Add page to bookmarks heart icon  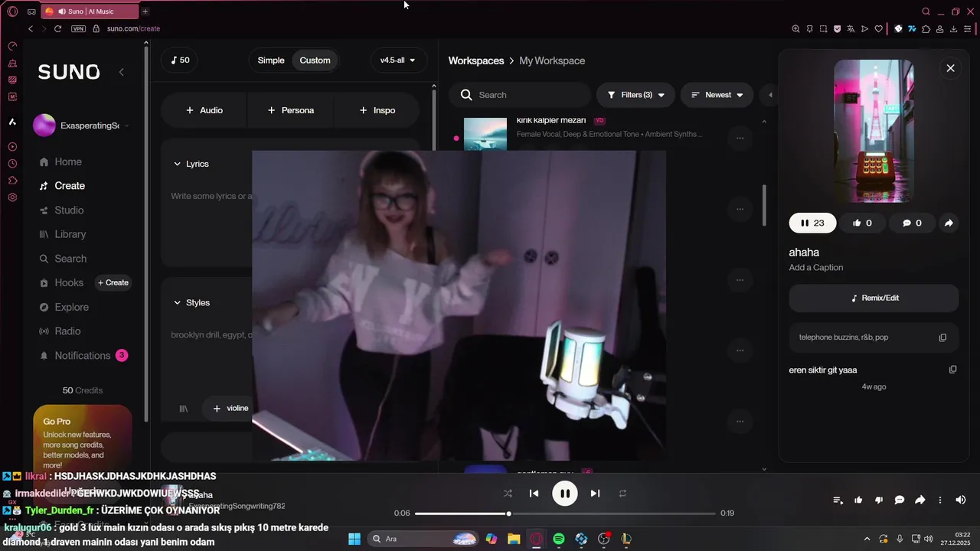(x=878, y=29)
